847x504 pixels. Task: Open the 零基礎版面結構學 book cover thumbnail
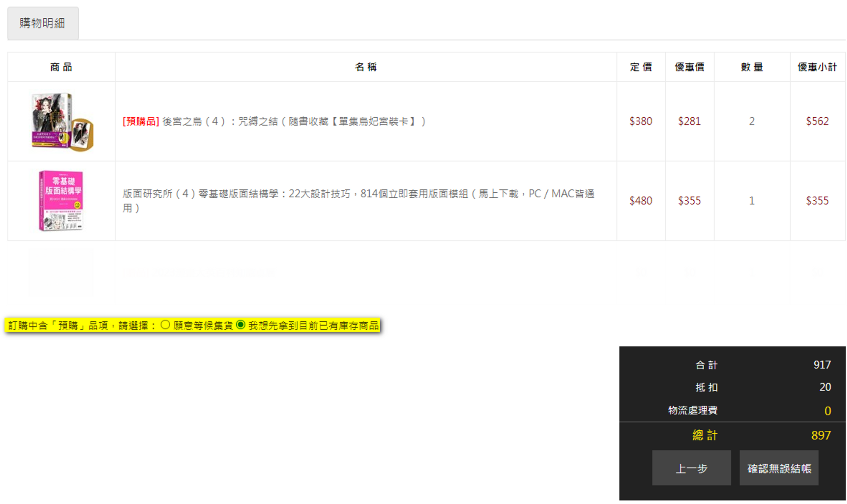click(x=61, y=201)
